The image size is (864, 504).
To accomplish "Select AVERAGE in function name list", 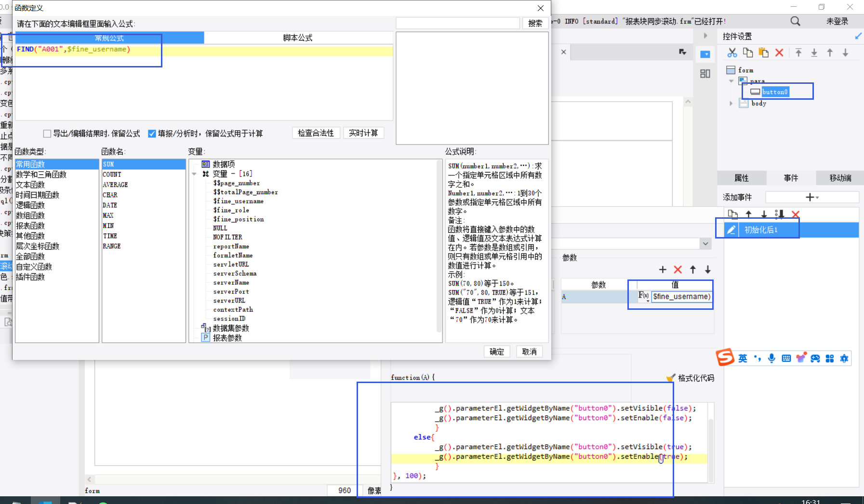I will click(x=115, y=185).
